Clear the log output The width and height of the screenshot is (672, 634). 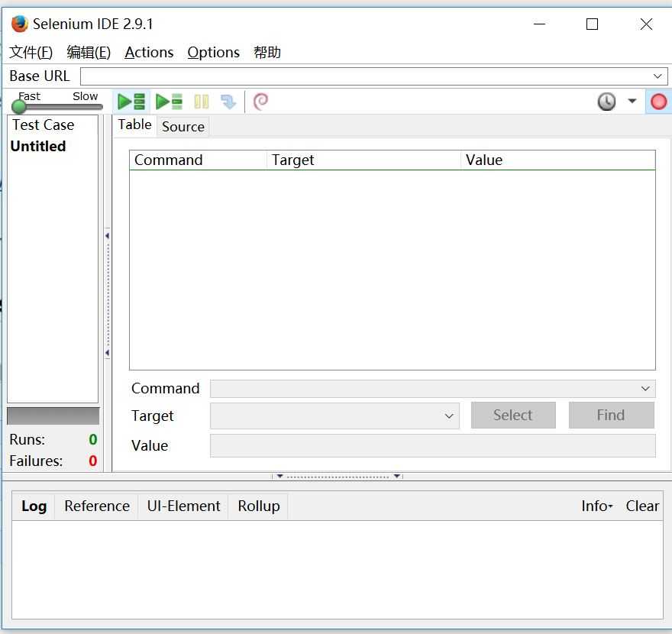(x=642, y=506)
